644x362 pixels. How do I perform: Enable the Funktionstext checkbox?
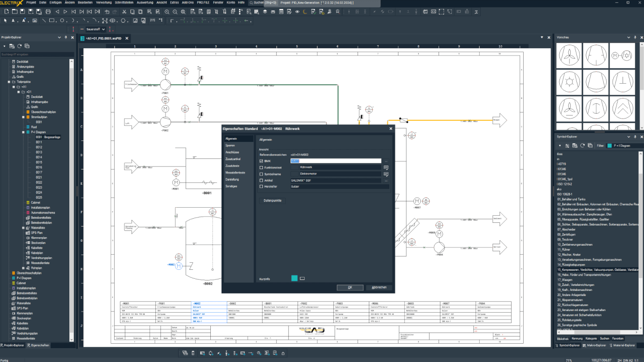tap(261, 168)
